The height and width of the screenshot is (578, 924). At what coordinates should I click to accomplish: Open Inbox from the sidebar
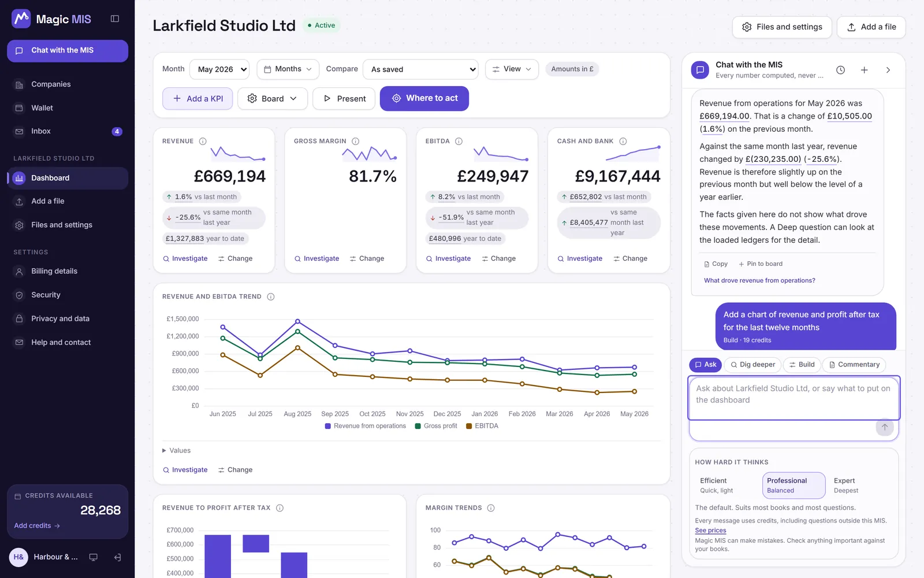click(x=68, y=131)
